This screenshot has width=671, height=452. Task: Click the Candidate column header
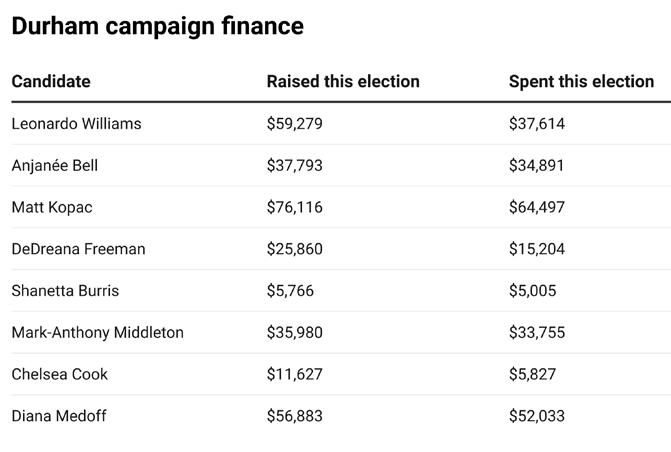pos(51,82)
